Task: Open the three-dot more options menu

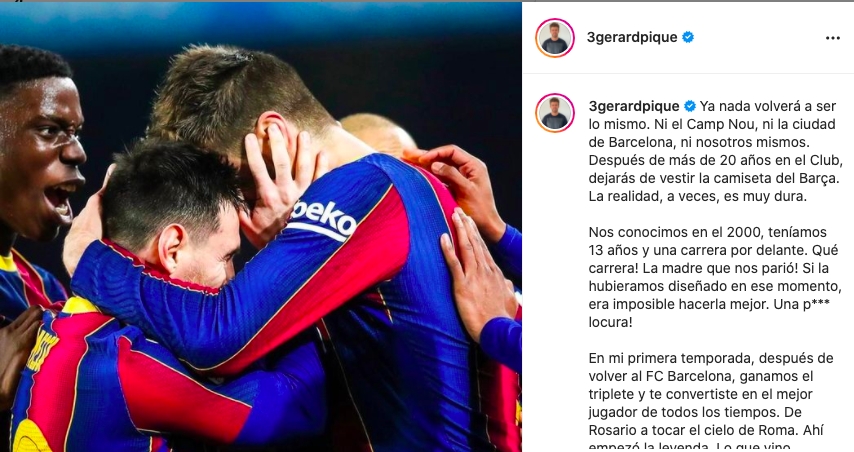Action: pos(832,38)
